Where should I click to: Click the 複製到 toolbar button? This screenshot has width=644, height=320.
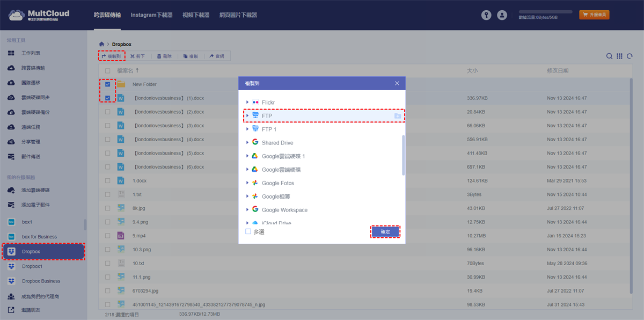pyautogui.click(x=111, y=56)
